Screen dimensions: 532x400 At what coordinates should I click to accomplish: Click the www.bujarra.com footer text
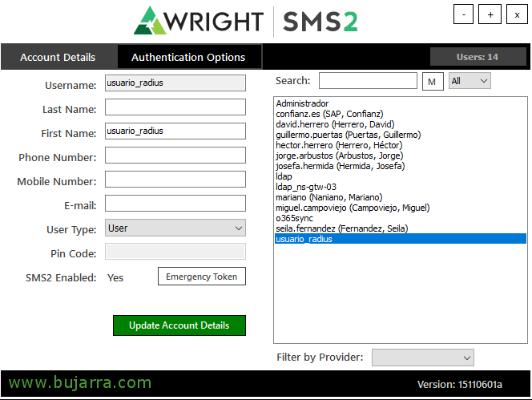pos(80,382)
